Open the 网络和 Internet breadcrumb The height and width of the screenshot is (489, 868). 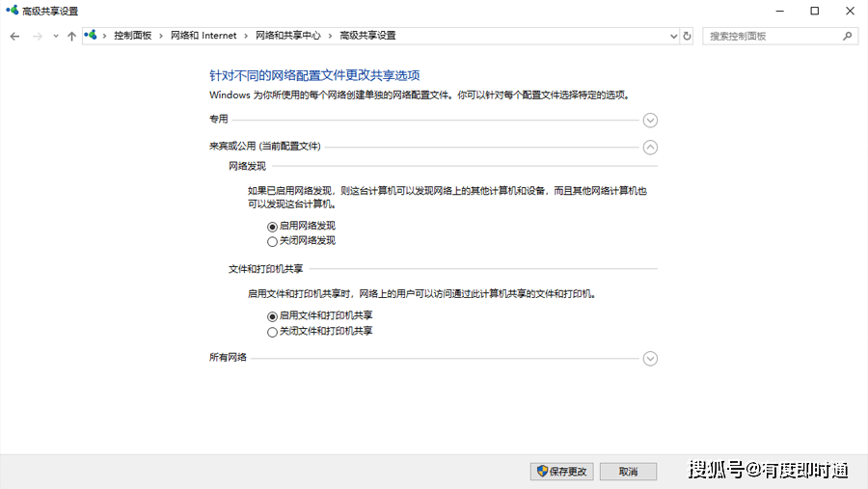coord(203,36)
